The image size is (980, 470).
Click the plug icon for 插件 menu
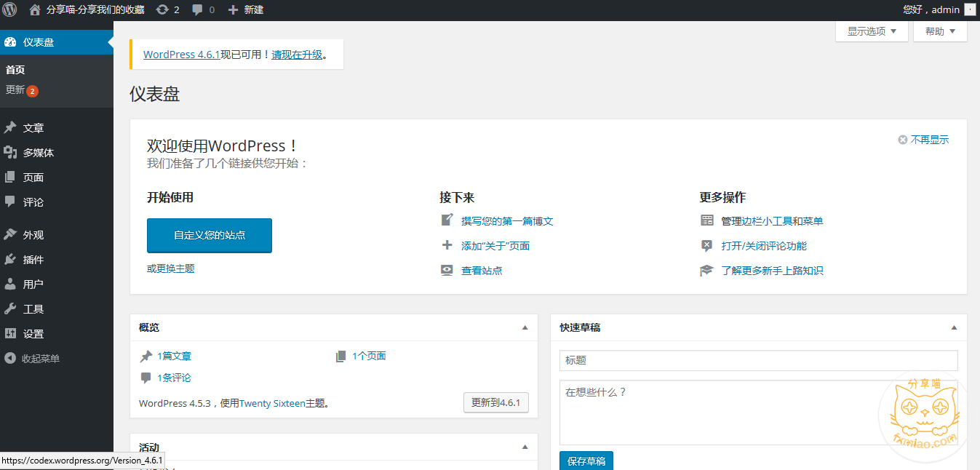pyautogui.click(x=10, y=260)
